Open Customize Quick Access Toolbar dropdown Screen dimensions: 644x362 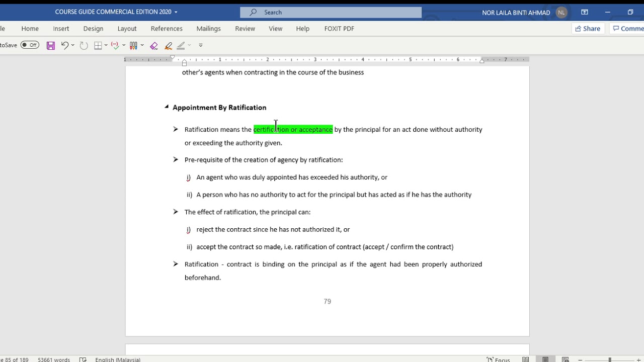pyautogui.click(x=201, y=45)
